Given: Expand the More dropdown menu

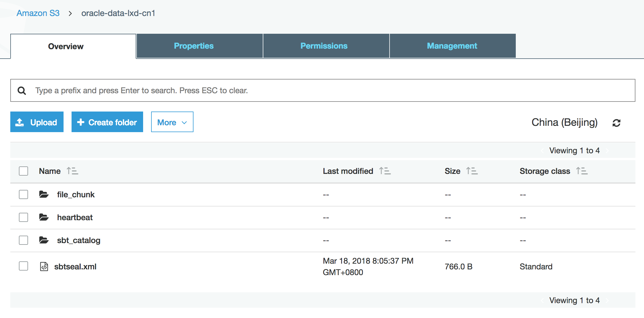Looking at the screenshot, I should (172, 122).
